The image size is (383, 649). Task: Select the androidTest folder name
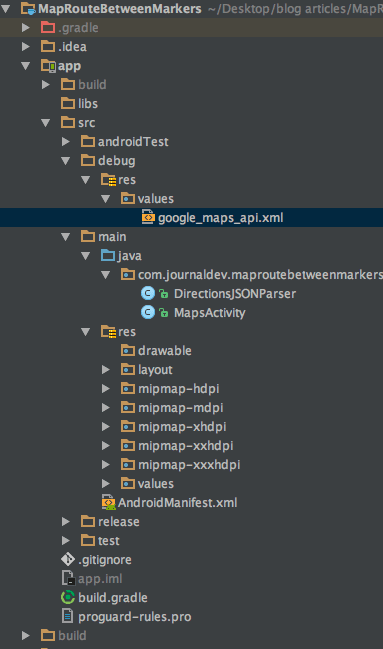click(133, 142)
